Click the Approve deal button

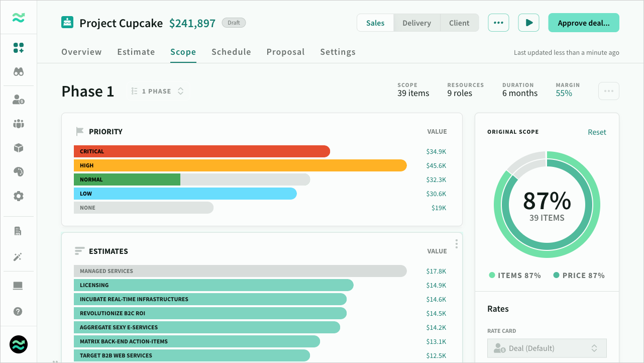point(584,23)
